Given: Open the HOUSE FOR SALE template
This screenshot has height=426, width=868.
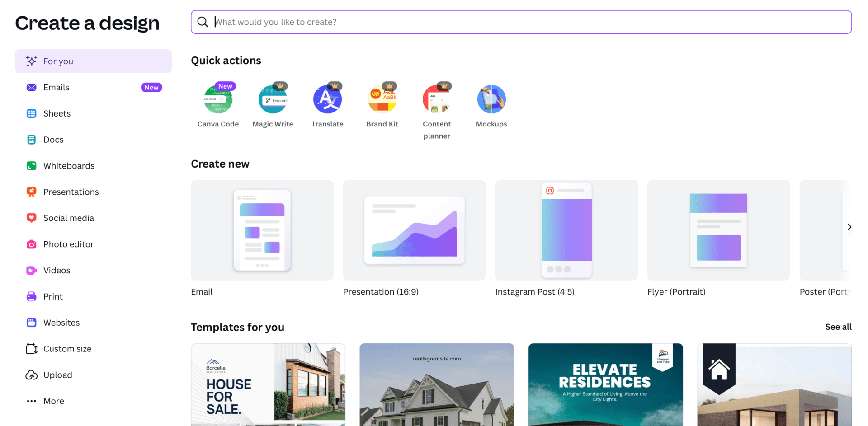Looking at the screenshot, I should coord(268,384).
